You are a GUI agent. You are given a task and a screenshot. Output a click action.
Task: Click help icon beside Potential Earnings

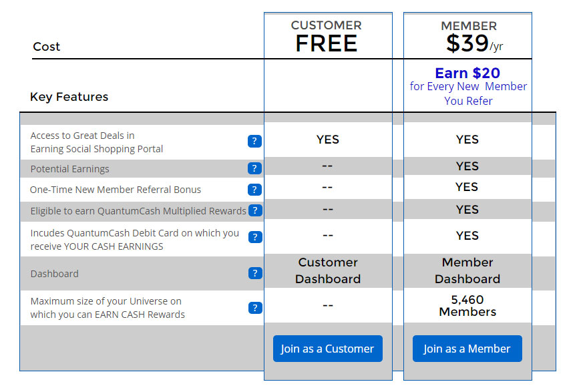(254, 168)
